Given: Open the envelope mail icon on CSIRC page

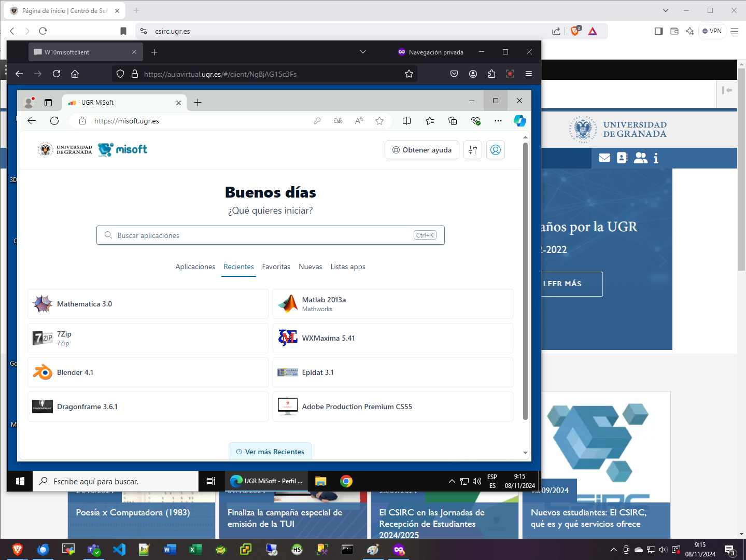Looking at the screenshot, I should point(604,158).
